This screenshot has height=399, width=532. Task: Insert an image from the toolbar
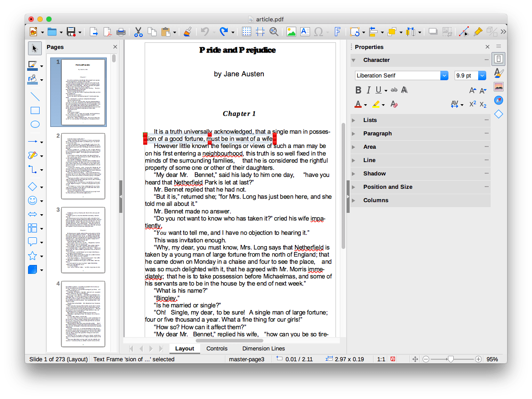coord(290,32)
